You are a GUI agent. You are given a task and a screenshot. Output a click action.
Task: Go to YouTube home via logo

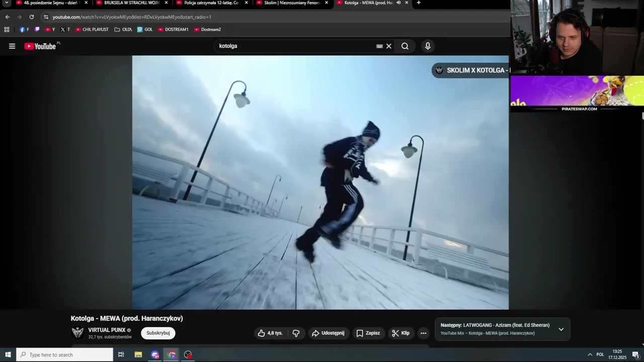[40, 46]
